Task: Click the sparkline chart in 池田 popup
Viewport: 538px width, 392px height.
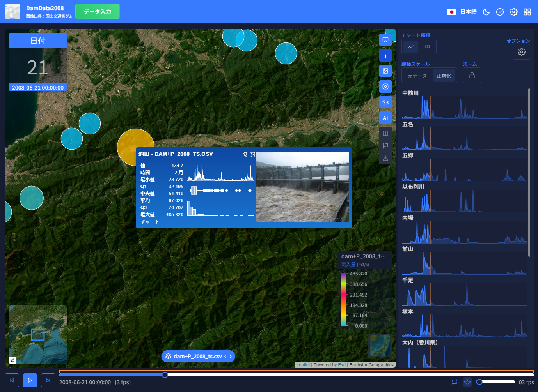Action: [x=220, y=173]
